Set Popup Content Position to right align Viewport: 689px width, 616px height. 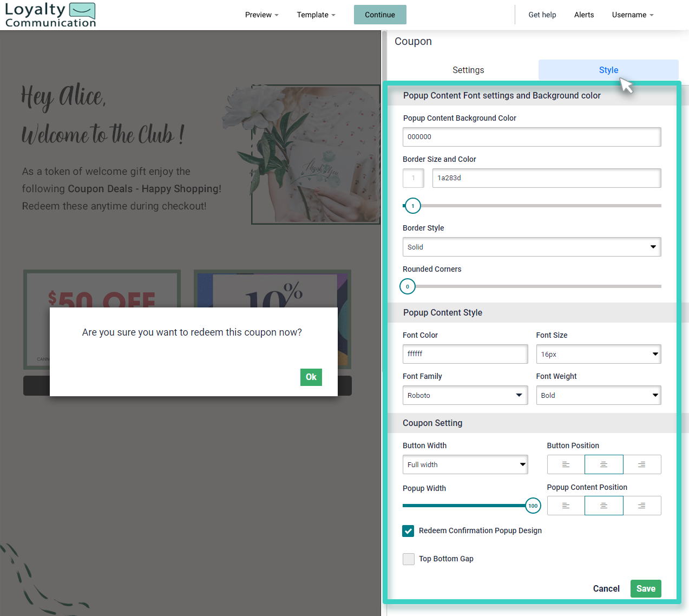(642, 506)
